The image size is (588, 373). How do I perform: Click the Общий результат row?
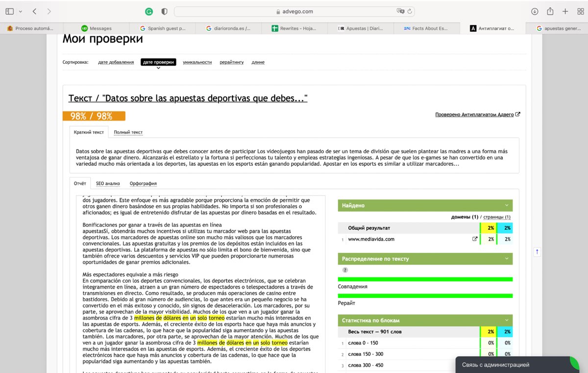point(425,228)
